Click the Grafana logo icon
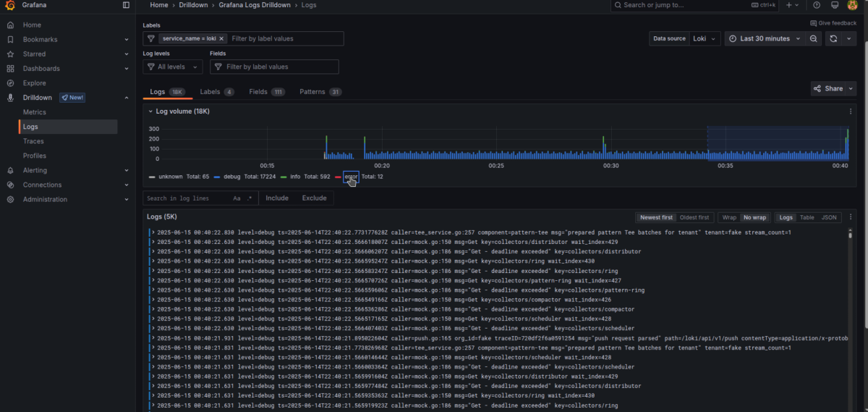Viewport: 868px width, 412px height. pyautogui.click(x=11, y=6)
